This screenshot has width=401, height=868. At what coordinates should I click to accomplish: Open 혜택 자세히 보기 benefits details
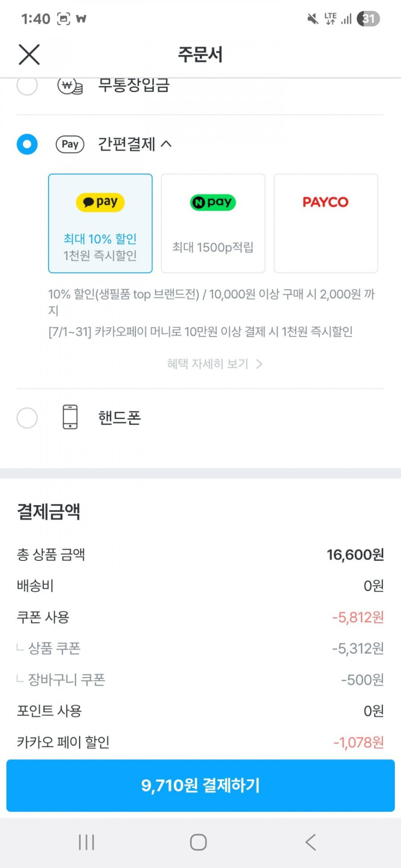[x=207, y=364]
